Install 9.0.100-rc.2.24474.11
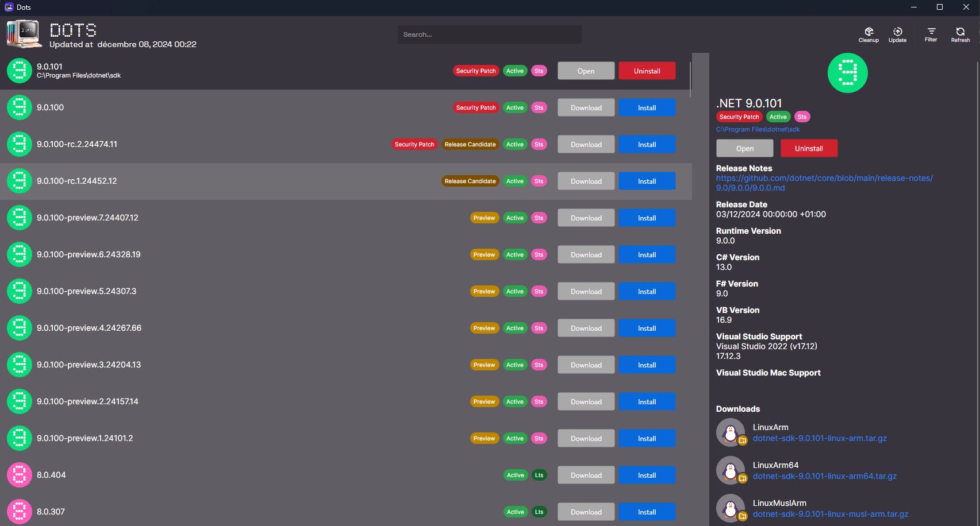Screen dimensions: 980x526 [647, 145]
